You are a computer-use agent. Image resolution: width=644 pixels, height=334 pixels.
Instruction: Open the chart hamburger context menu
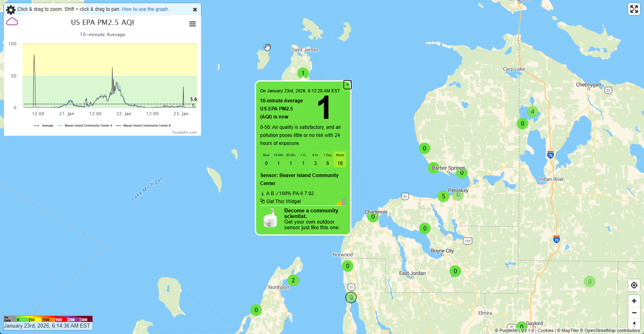tap(193, 24)
